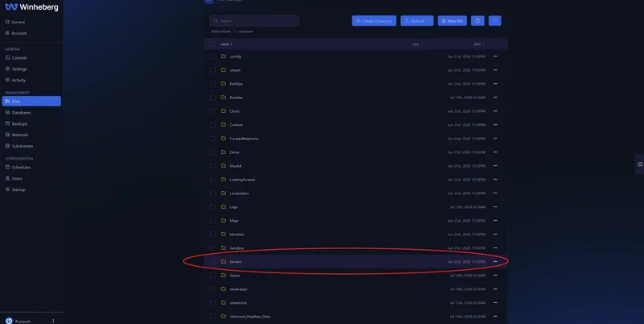Check the box for Modules folder
This screenshot has height=324, width=644.
tap(213, 234)
